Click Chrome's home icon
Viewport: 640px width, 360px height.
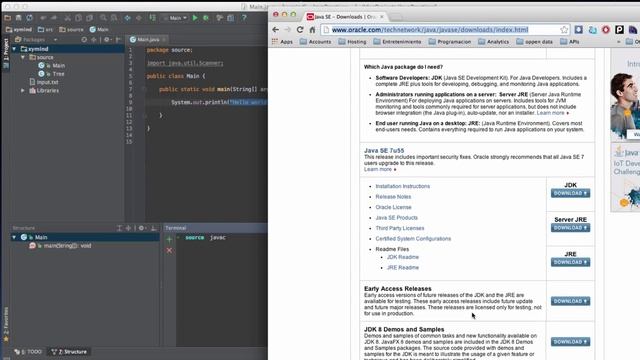(312, 29)
